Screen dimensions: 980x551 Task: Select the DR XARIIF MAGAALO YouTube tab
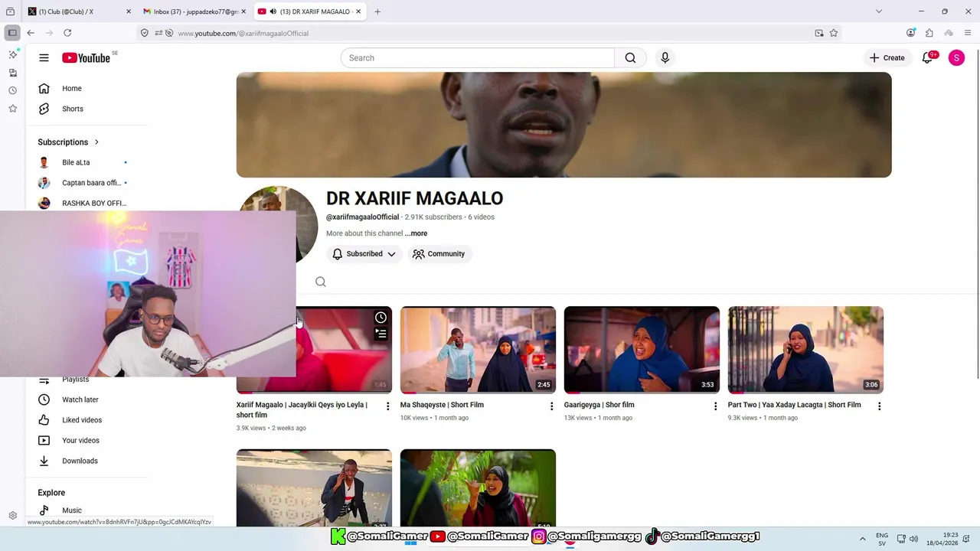[309, 11]
